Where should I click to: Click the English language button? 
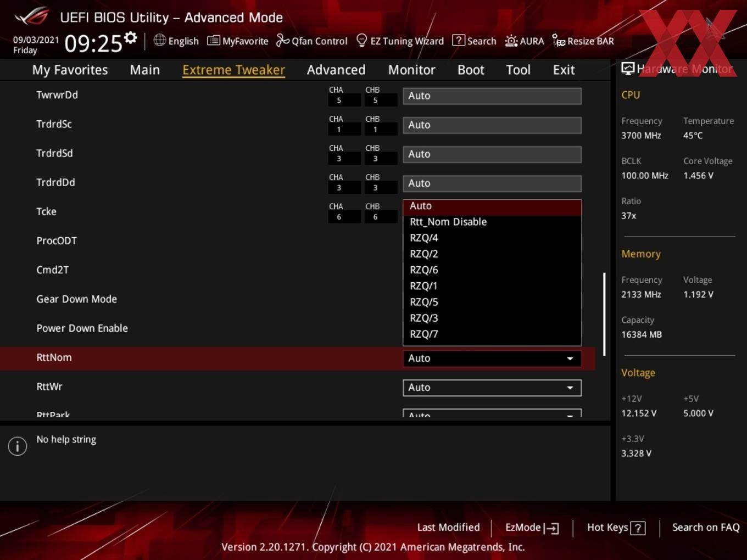(x=176, y=41)
